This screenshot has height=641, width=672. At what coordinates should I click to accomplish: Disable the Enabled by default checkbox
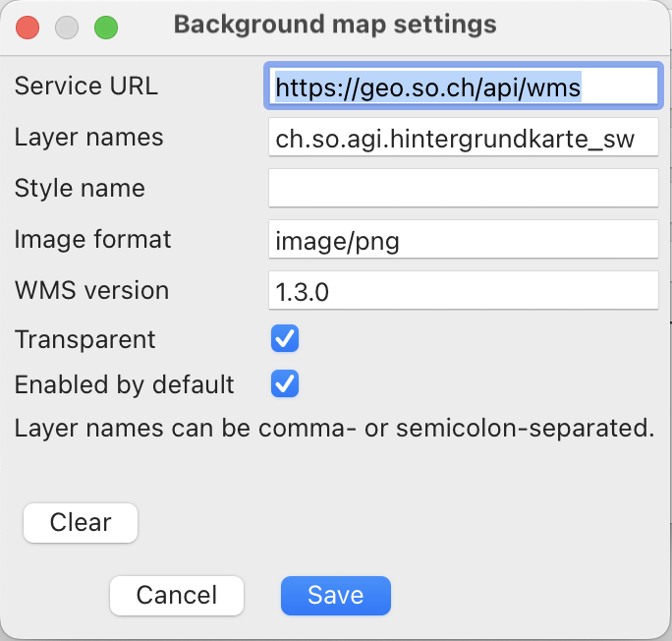(x=285, y=383)
